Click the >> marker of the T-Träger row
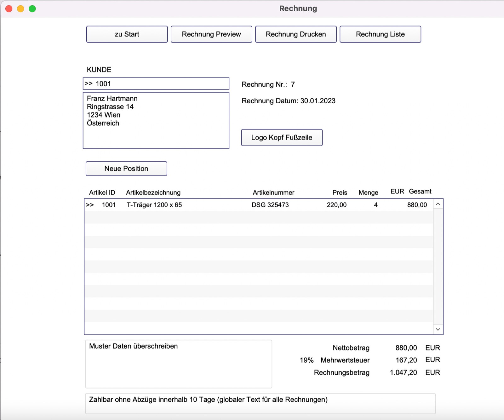 pos(90,205)
